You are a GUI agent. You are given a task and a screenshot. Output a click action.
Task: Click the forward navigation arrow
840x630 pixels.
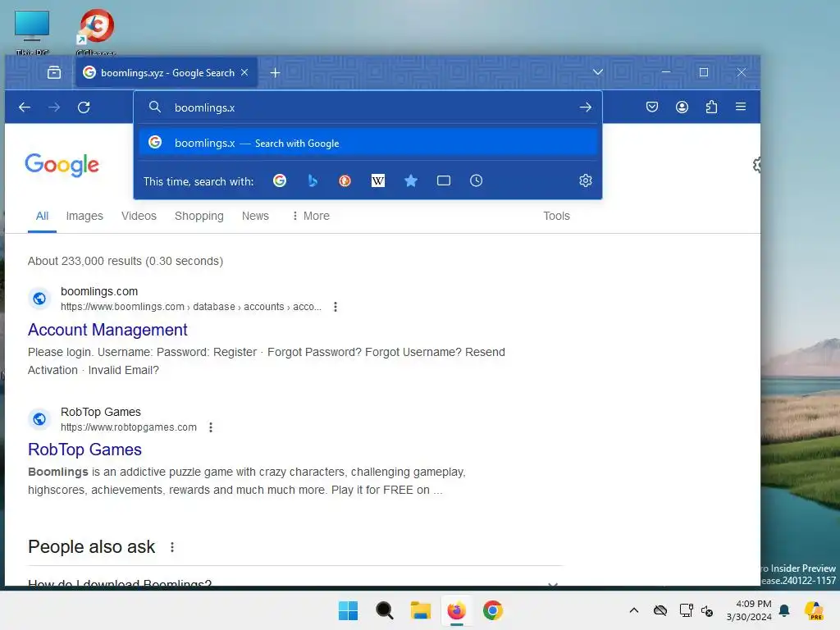[x=54, y=107]
